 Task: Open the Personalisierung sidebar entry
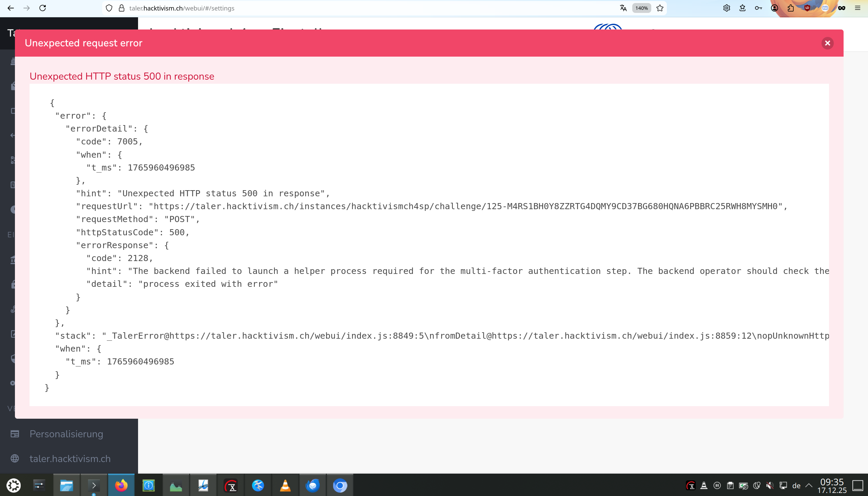coord(66,434)
